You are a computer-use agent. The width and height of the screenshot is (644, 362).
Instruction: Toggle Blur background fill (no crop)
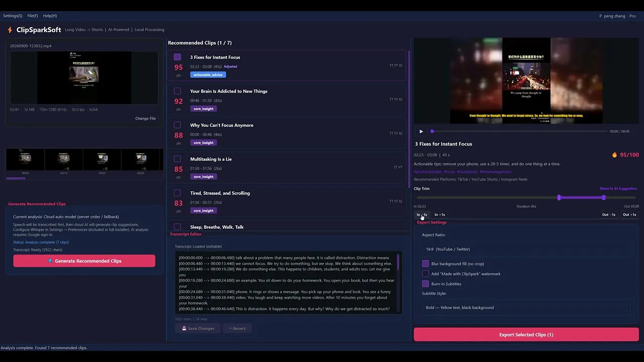coord(425,263)
